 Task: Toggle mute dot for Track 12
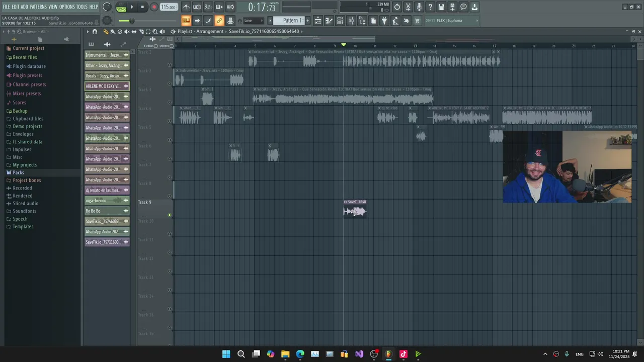(170, 271)
